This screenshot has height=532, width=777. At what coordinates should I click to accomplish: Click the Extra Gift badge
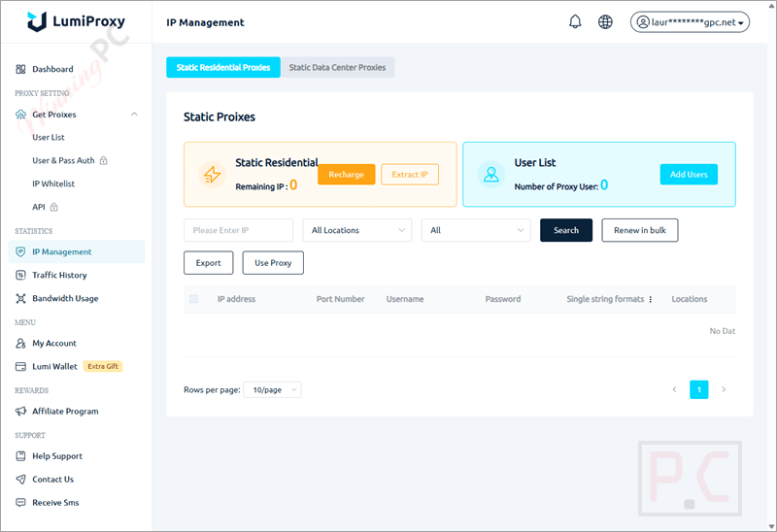[x=103, y=367]
